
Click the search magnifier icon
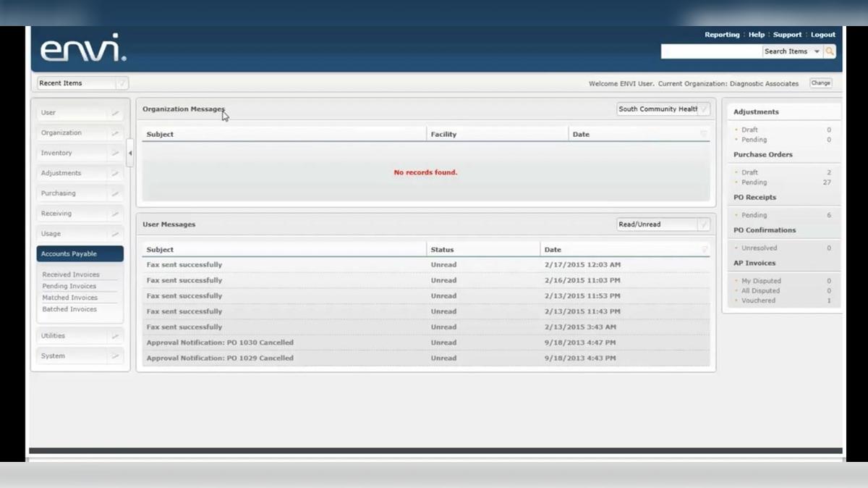829,51
